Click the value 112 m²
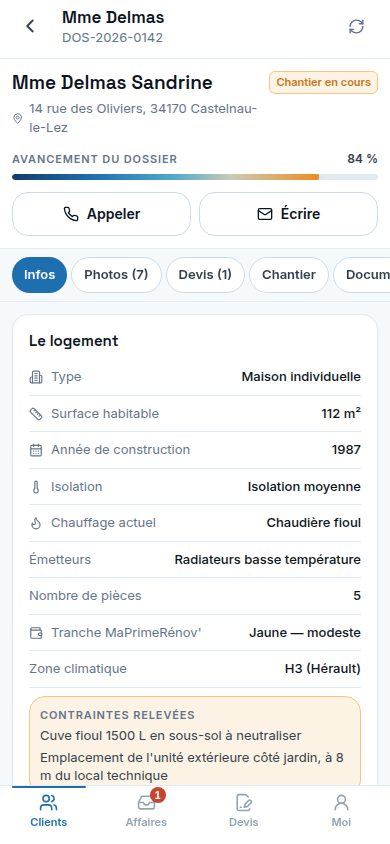Screen dimensions: 390x844 pyautogui.click(x=341, y=413)
